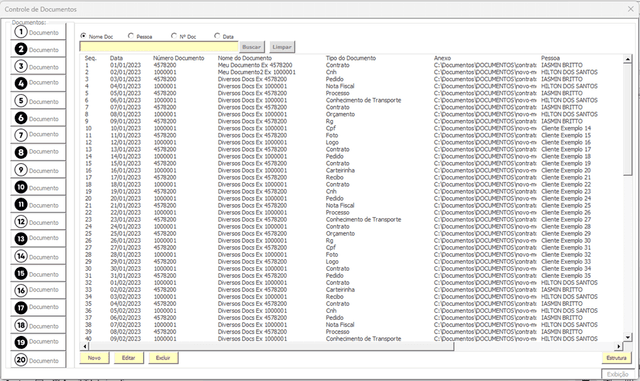
Task: Click date cell '31/01/2023'
Action: coord(125,276)
